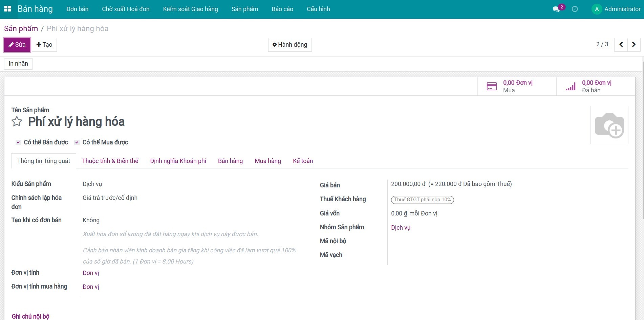Screen dimensions: 644x320
Task: Open the apps grid menu icon
Action: 7,9
